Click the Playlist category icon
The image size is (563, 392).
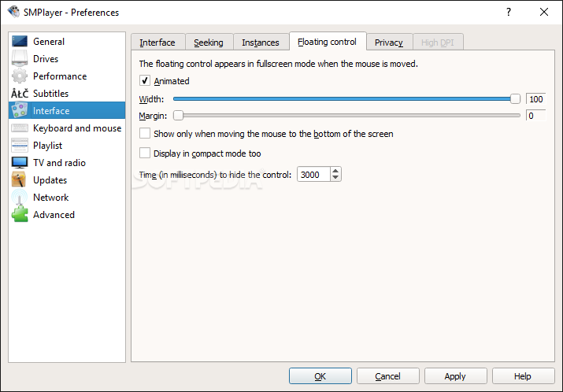coord(20,146)
